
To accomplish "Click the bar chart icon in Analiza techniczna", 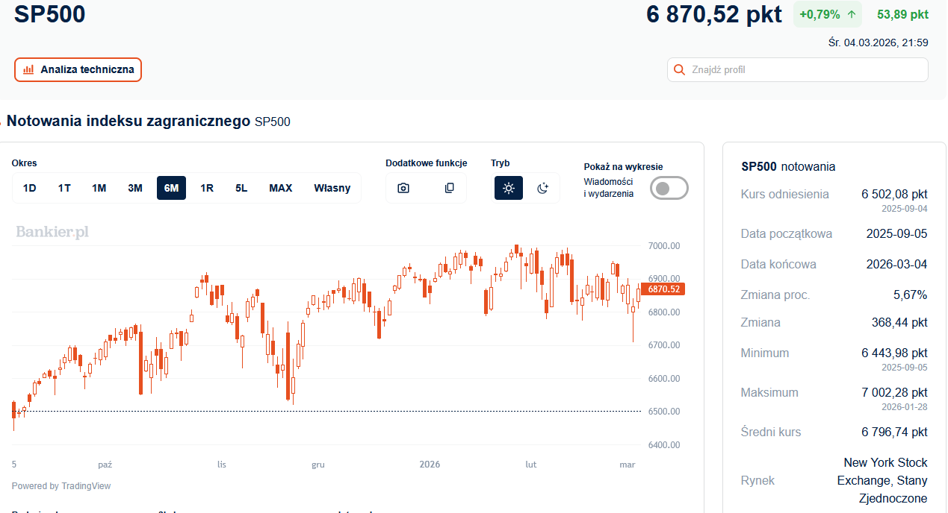I will click(28, 69).
